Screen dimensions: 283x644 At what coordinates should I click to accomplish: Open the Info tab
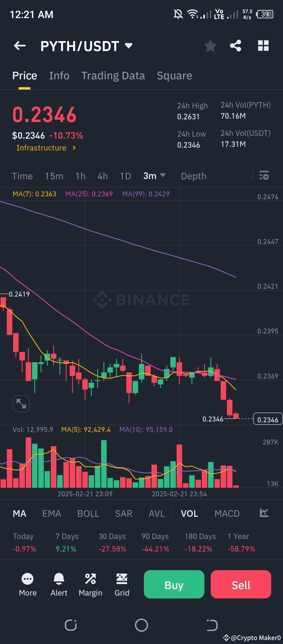pos(59,75)
